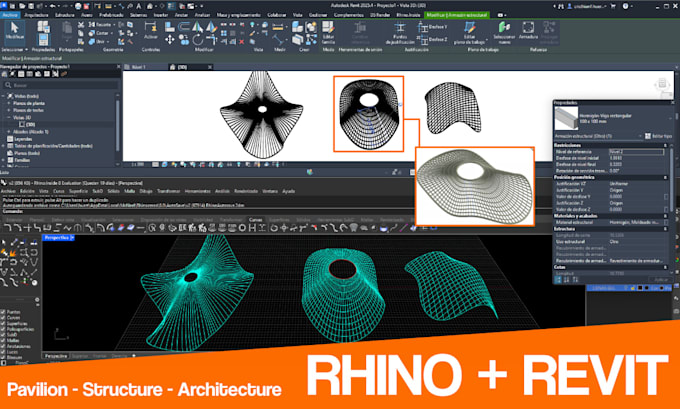This screenshot has width=680, height=409.
Task: Switch to Arquitectura ribbon tab
Action: (x=36, y=15)
